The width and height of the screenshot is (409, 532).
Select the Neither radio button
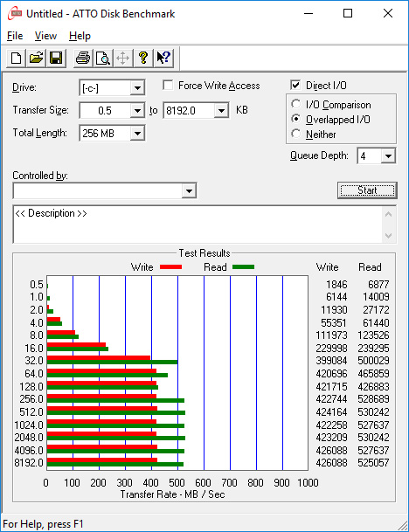pyautogui.click(x=295, y=134)
